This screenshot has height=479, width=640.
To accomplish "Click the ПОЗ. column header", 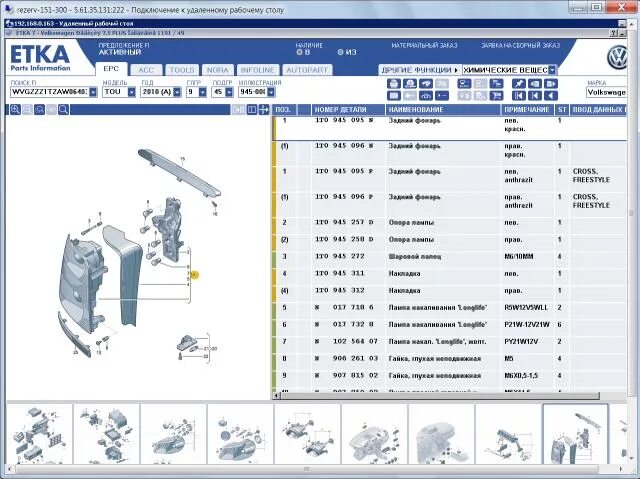I will [x=284, y=109].
